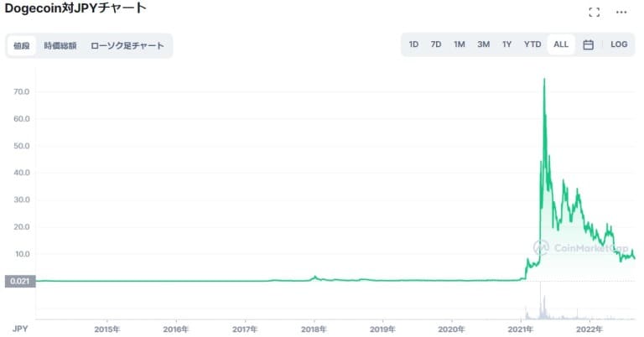Select the 値段 price tab
644x337 pixels.
pos(22,45)
